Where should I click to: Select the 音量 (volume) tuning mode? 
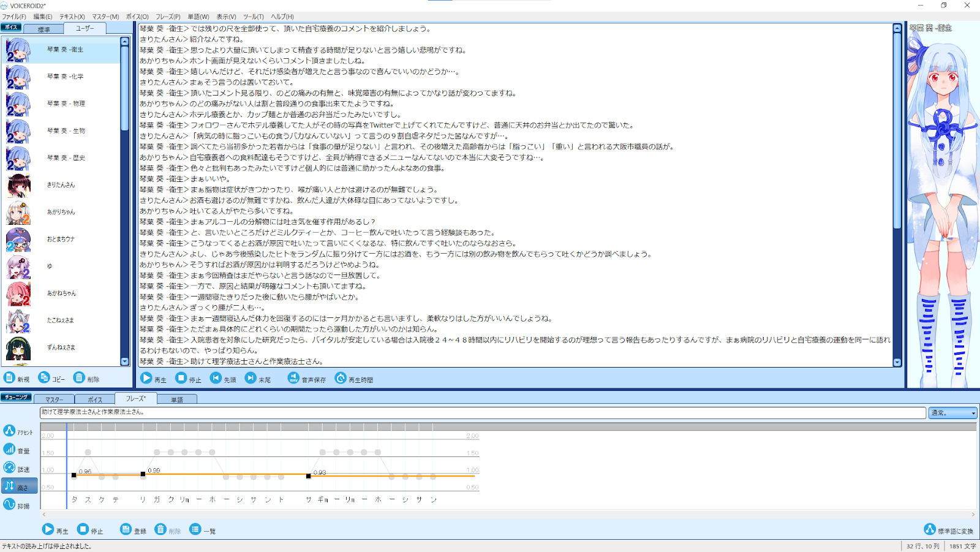18,450
